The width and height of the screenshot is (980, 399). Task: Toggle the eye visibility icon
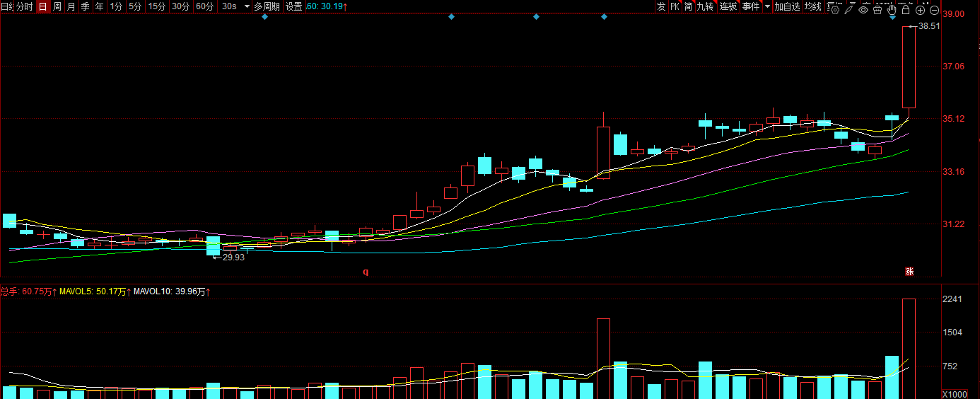coord(863,10)
